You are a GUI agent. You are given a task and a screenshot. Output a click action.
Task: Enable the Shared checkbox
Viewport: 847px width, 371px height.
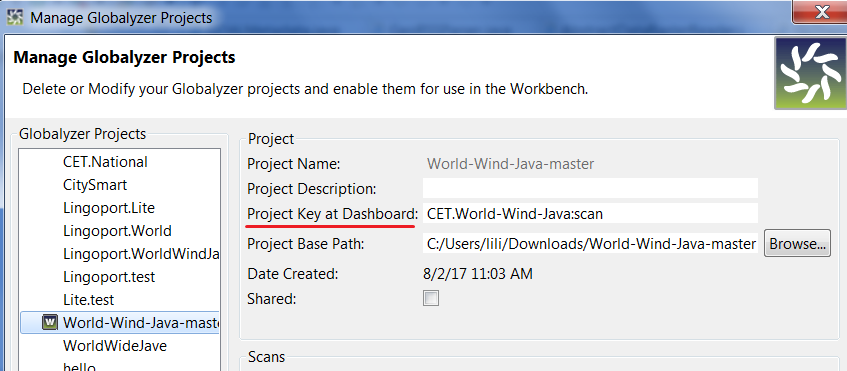[x=431, y=298]
